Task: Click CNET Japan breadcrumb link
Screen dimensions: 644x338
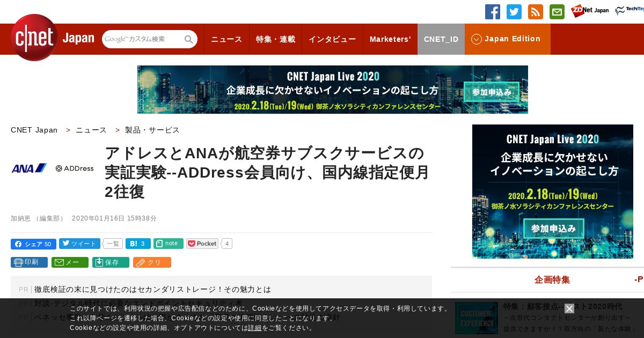Action: [34, 130]
